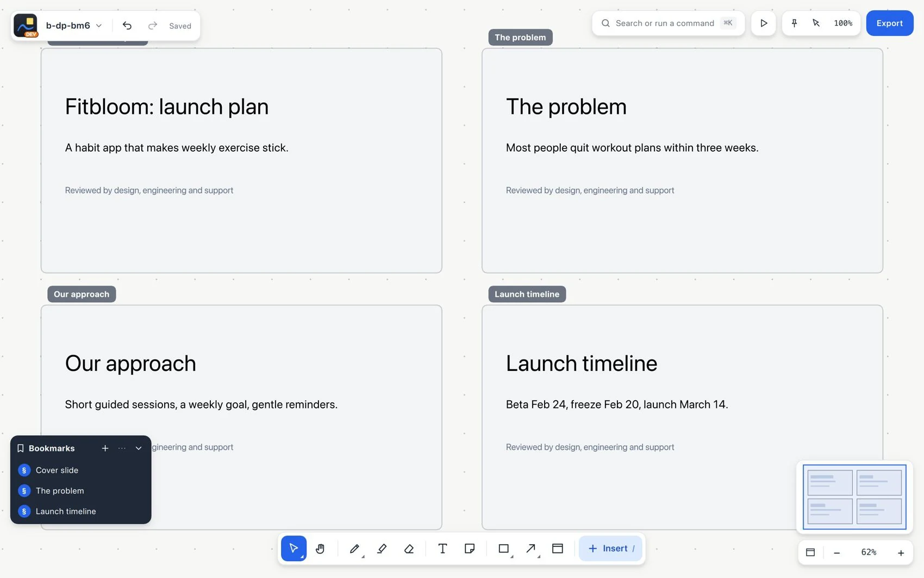Select the Most people quit workout text
The width and height of the screenshot is (924, 578).
pyautogui.click(x=632, y=148)
